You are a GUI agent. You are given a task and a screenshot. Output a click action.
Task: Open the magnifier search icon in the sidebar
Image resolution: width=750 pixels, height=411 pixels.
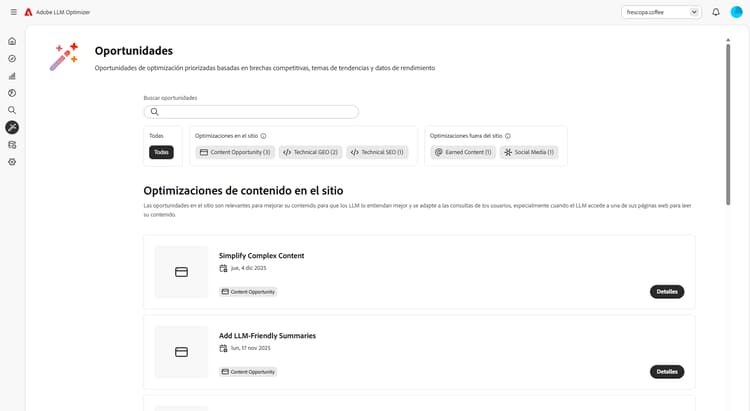pyautogui.click(x=12, y=110)
